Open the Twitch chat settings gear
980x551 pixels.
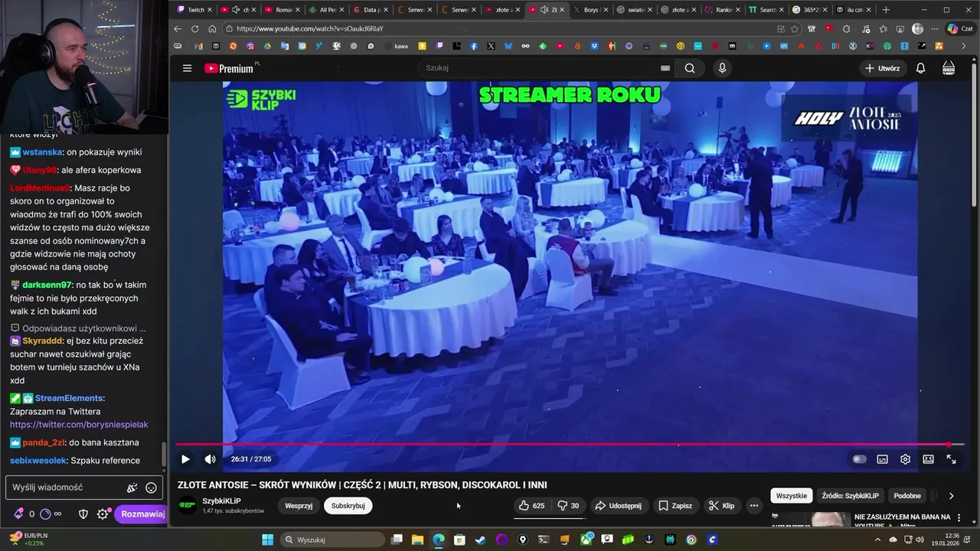(x=103, y=514)
